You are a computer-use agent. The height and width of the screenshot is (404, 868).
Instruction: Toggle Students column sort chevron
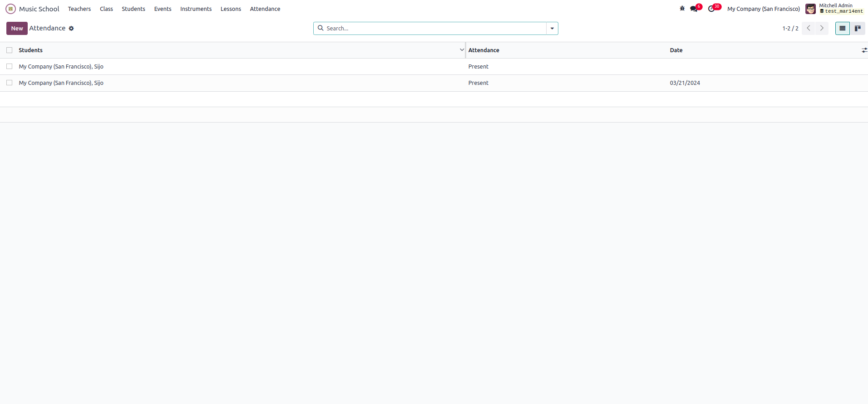coord(462,50)
